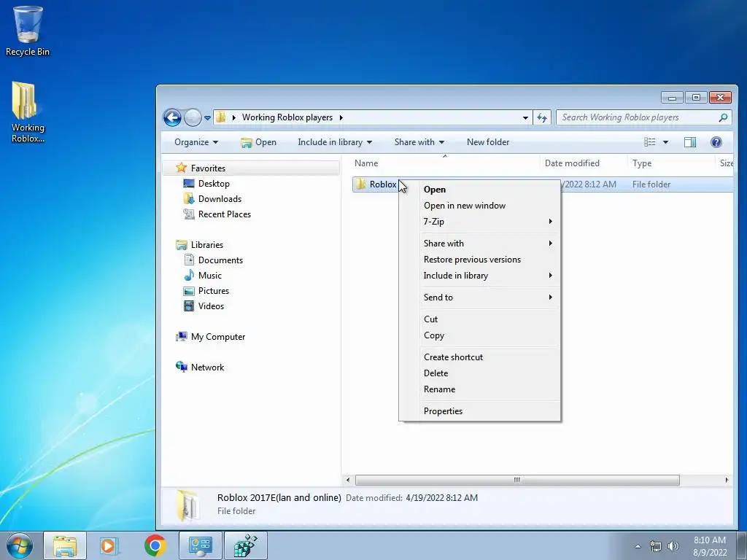
Task: Open the view options dropdown arrow
Action: pyautogui.click(x=665, y=142)
